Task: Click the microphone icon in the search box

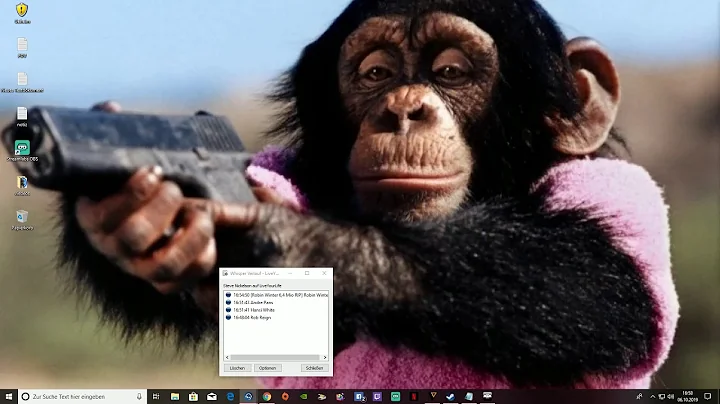Action: tap(139, 396)
